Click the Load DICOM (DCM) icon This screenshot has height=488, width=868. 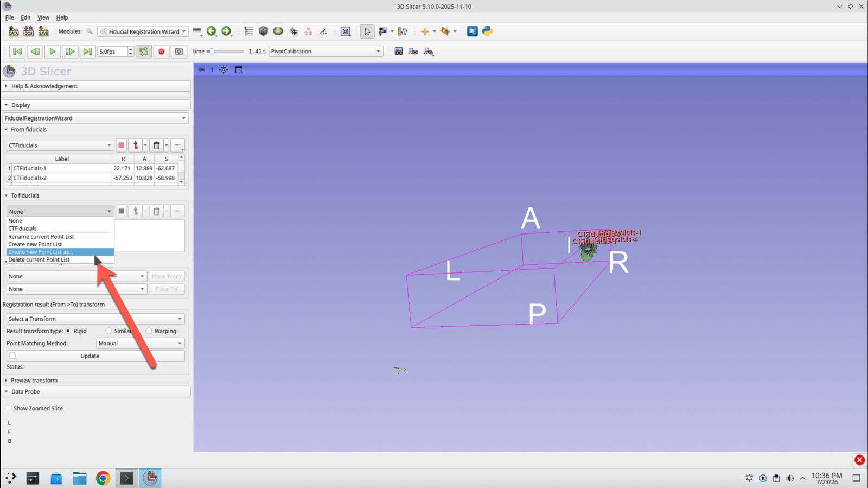pos(28,31)
